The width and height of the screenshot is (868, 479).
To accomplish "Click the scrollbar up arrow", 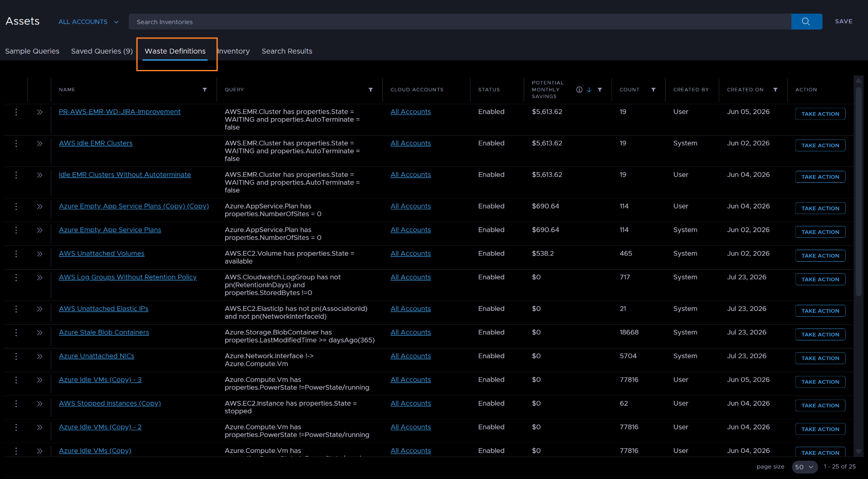I will [x=859, y=81].
